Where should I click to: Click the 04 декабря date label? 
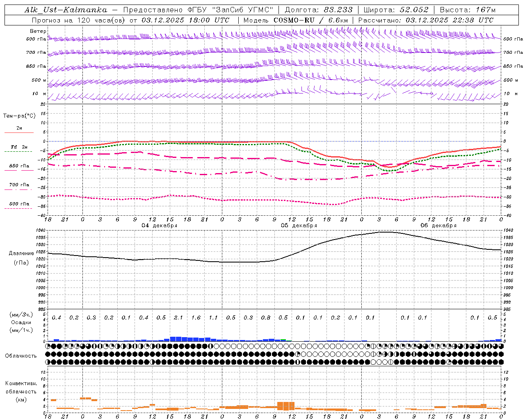click(x=160, y=226)
